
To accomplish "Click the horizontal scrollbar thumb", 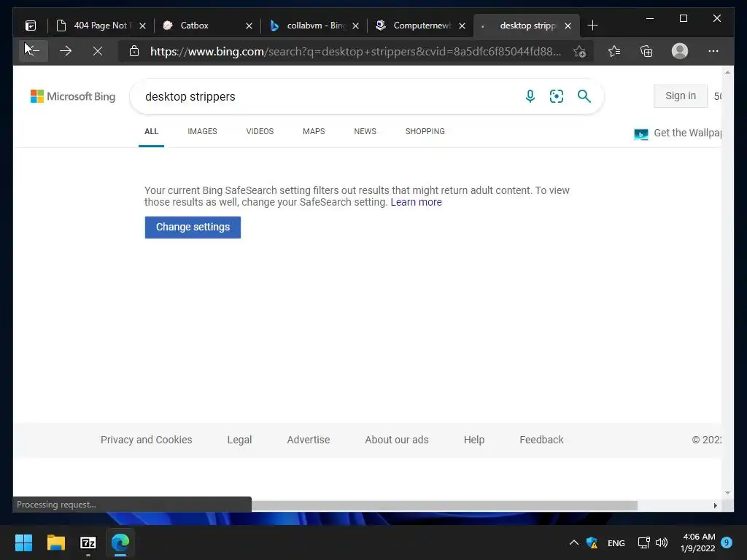I will tap(444, 505).
